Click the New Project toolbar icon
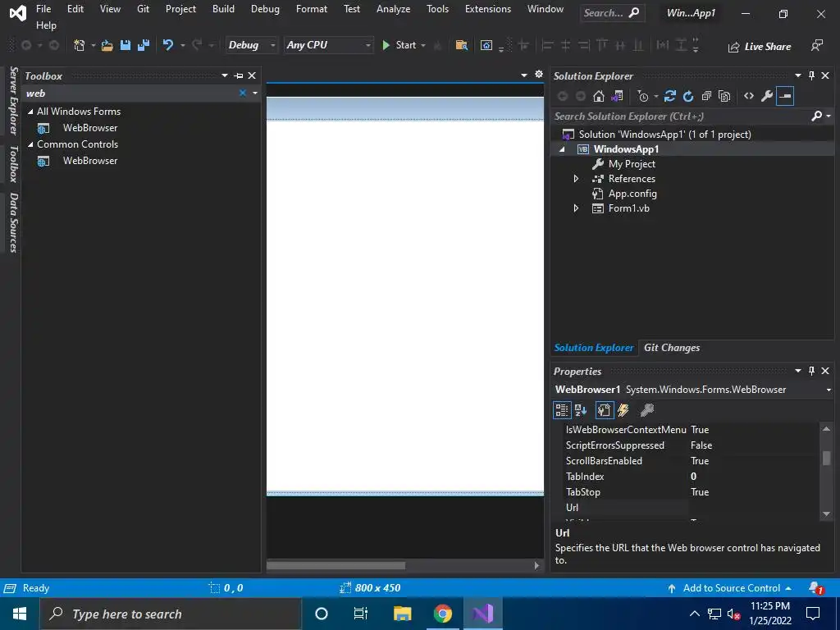Viewport: 840px width, 630px height. click(x=80, y=46)
